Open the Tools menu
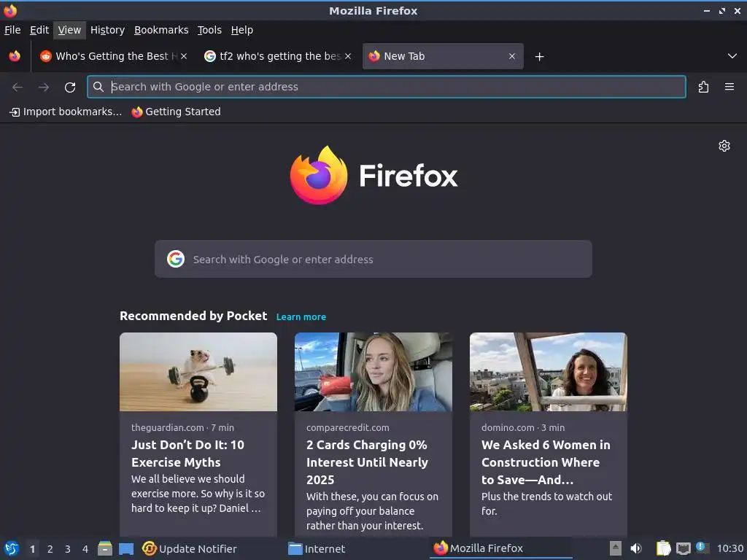The height and width of the screenshot is (560, 747). (x=209, y=30)
